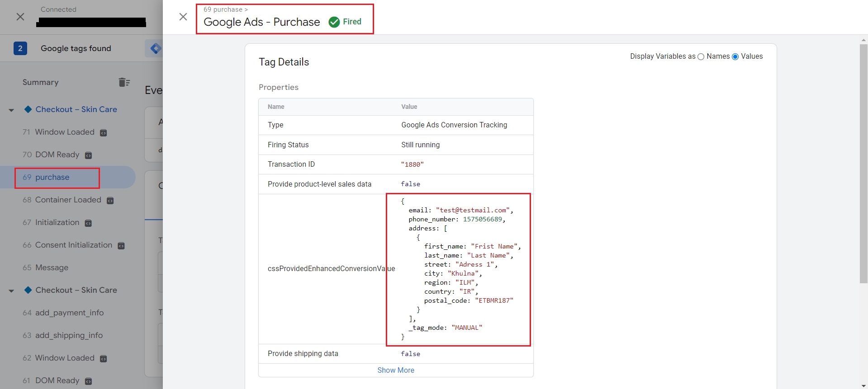Click the API icon next to 67 Initialization
The image size is (868, 389).
click(88, 223)
